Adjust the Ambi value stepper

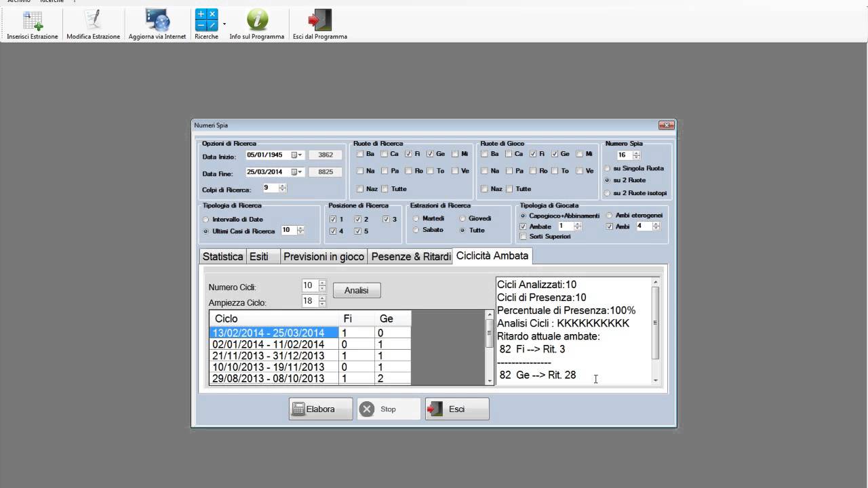(656, 226)
